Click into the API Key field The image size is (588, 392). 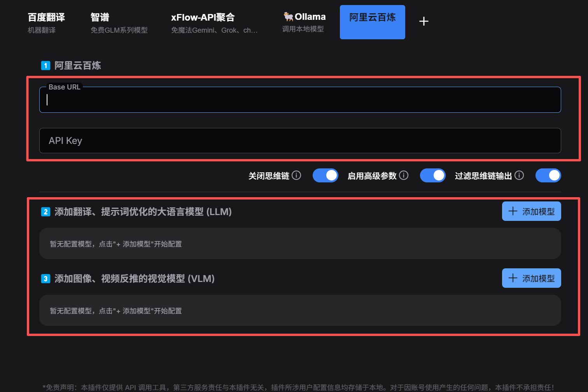click(x=300, y=141)
